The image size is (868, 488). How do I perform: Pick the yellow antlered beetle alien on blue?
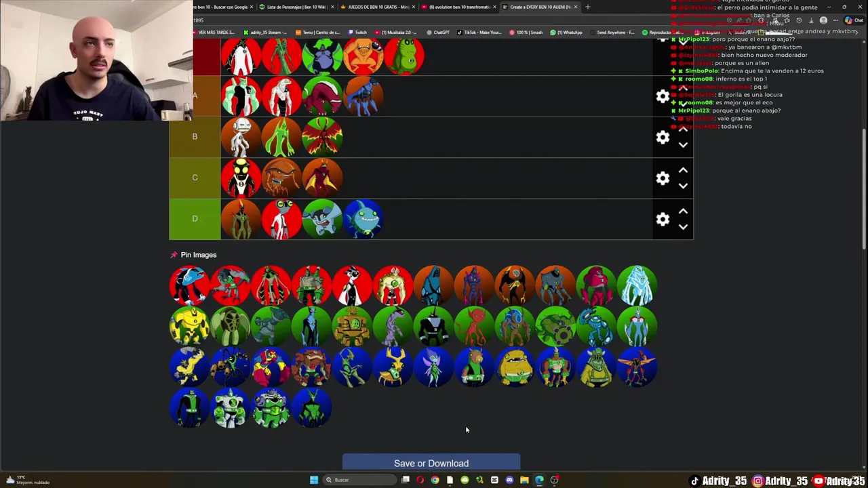393,367
